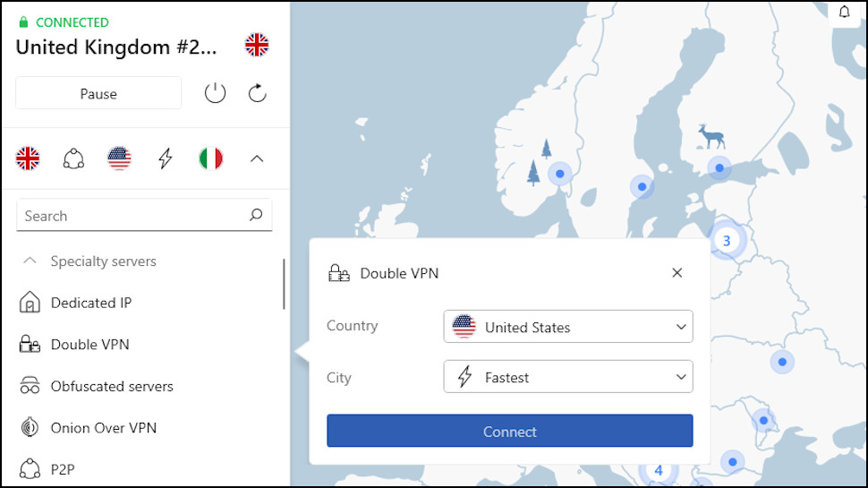This screenshot has width=868, height=488.
Task: Select the UK flag in recent connections
Action: click(28, 159)
